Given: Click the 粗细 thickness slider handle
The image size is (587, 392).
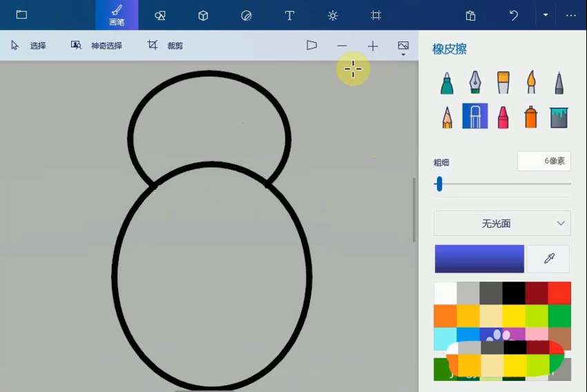Looking at the screenshot, I should tap(439, 184).
